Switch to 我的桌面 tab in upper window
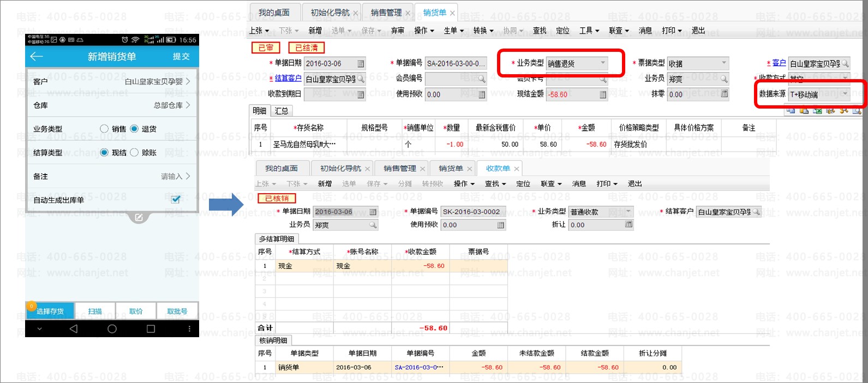868x383 pixels. (x=274, y=13)
